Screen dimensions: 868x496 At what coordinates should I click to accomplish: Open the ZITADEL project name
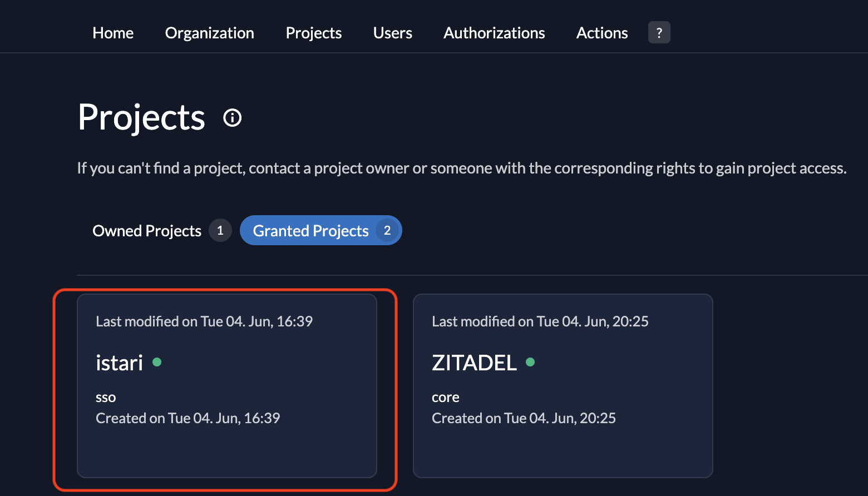pyautogui.click(x=474, y=363)
